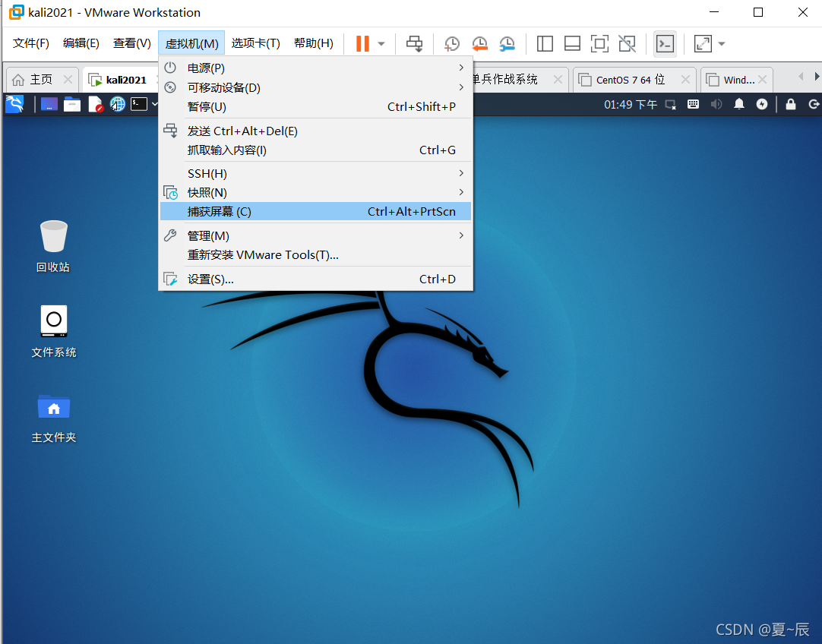Open the stretch display dropdown arrow

pyautogui.click(x=722, y=43)
